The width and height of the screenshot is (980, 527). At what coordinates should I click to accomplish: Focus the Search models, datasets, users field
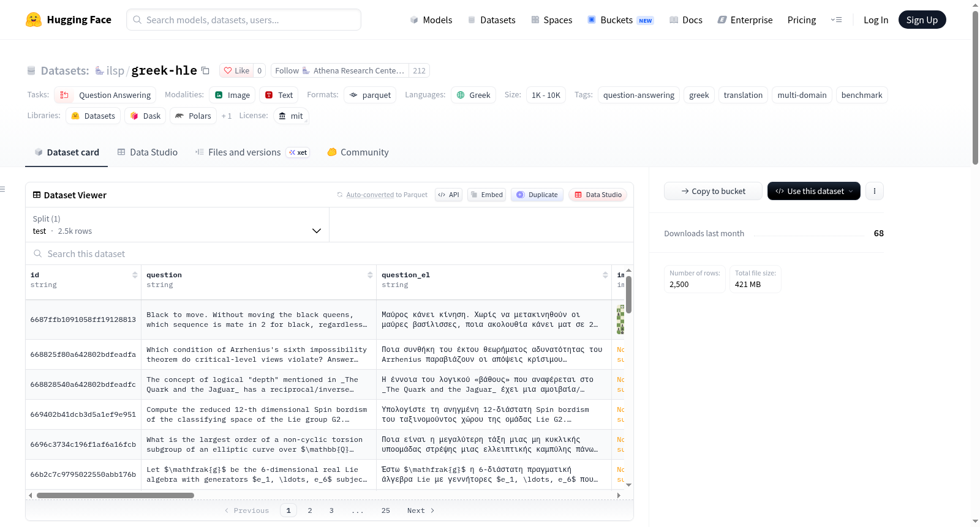[244, 20]
